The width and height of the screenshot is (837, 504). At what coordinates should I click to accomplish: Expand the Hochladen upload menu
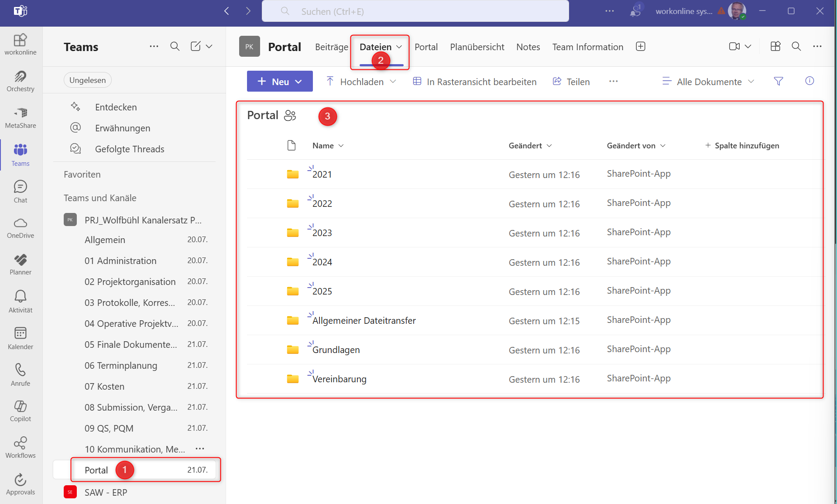click(361, 82)
